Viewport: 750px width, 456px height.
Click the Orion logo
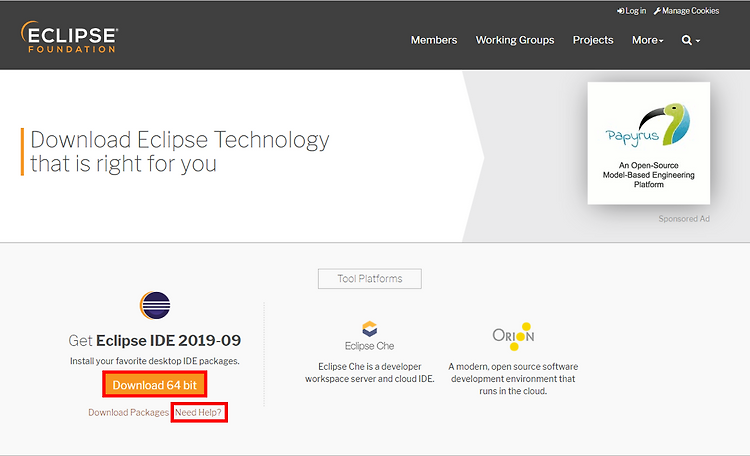(x=513, y=336)
